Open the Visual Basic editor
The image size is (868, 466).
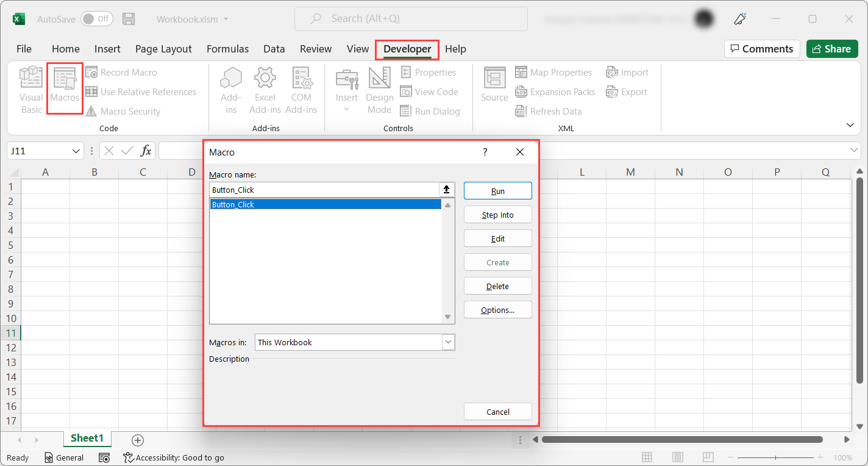pyautogui.click(x=30, y=90)
